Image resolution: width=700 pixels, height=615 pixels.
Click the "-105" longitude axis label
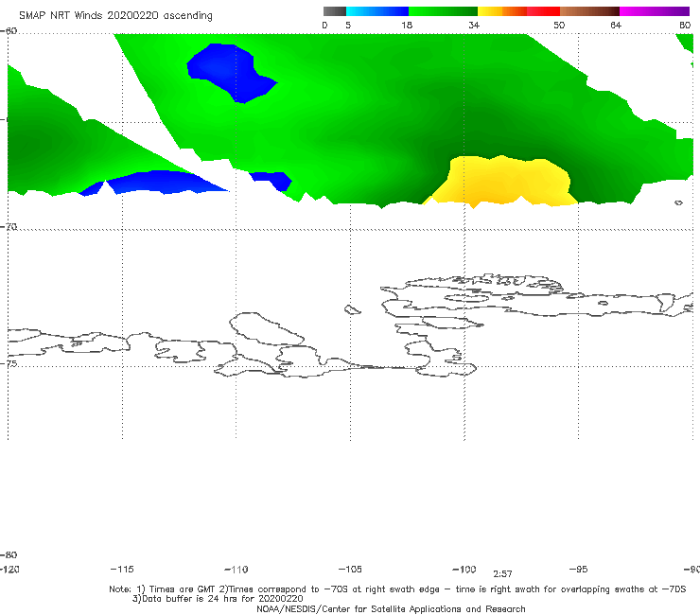coord(350,569)
